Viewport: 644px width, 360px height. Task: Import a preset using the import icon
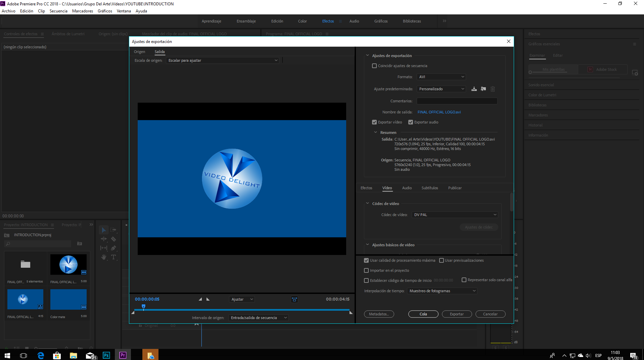coord(483,89)
